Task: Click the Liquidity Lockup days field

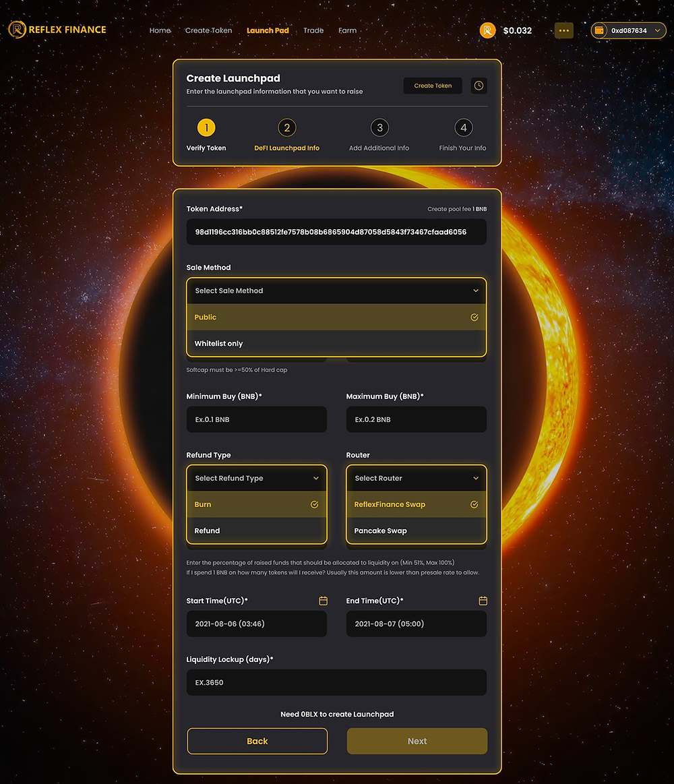Action: pos(336,682)
